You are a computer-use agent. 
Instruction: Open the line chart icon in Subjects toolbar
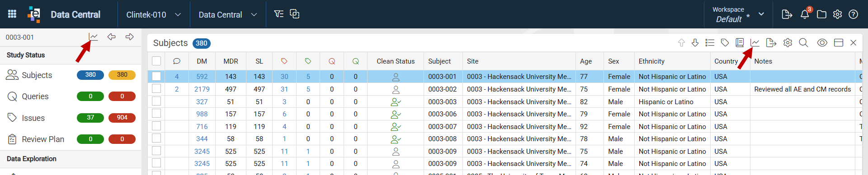pos(755,42)
